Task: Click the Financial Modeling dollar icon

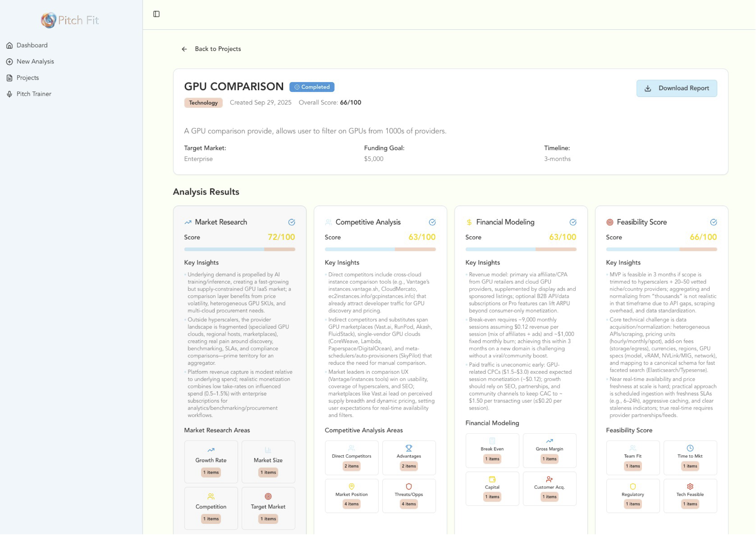Action: [469, 222]
